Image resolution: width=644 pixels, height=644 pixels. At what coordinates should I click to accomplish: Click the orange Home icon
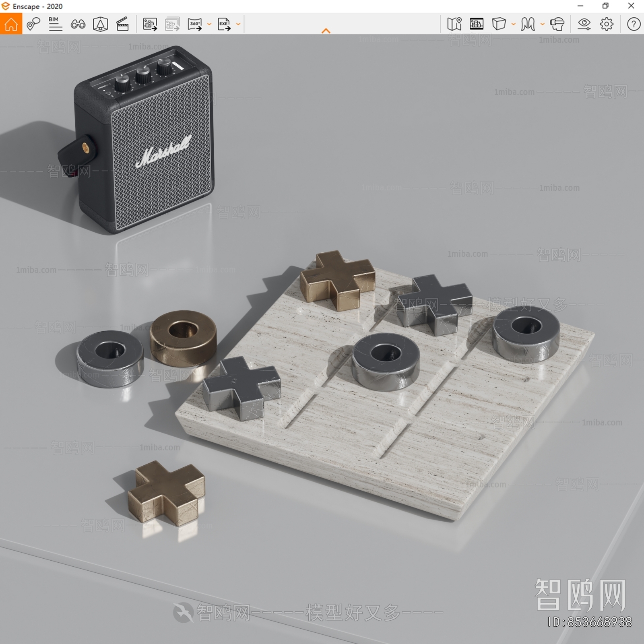click(11, 24)
